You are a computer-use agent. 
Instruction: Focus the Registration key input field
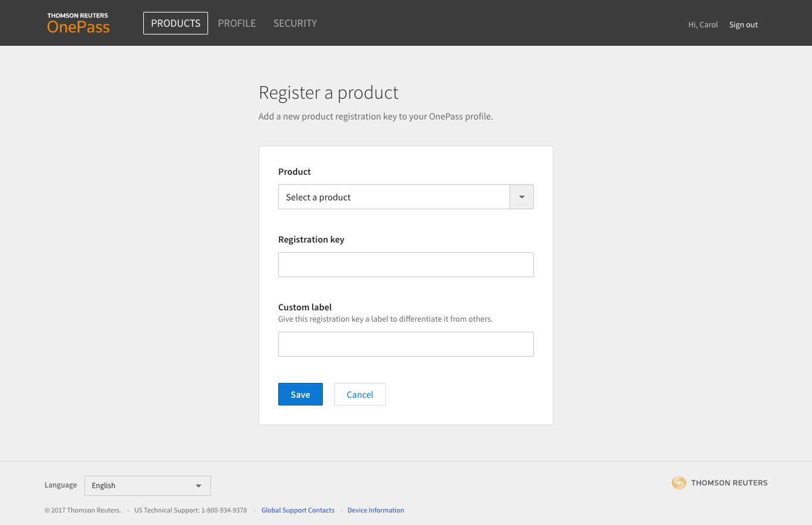click(405, 265)
